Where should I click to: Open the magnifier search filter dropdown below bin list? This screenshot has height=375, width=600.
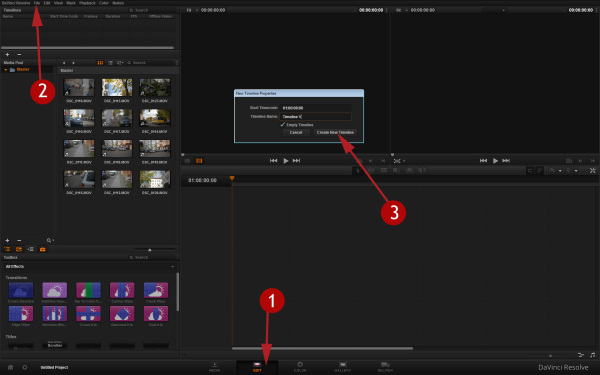point(50,240)
